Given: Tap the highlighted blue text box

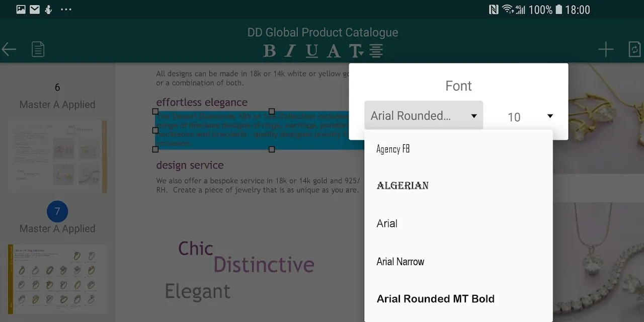Looking at the screenshot, I should coord(252,130).
